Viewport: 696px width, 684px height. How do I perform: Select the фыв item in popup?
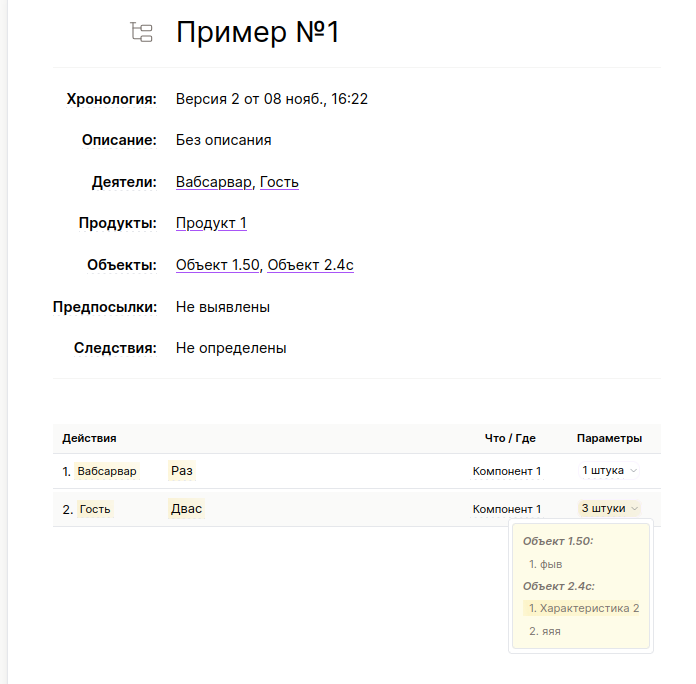[546, 564]
